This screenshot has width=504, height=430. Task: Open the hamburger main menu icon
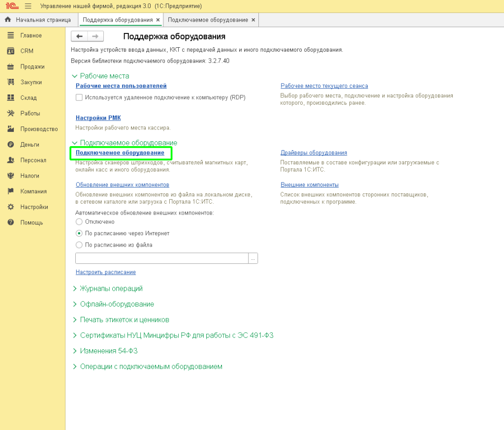[x=28, y=6]
